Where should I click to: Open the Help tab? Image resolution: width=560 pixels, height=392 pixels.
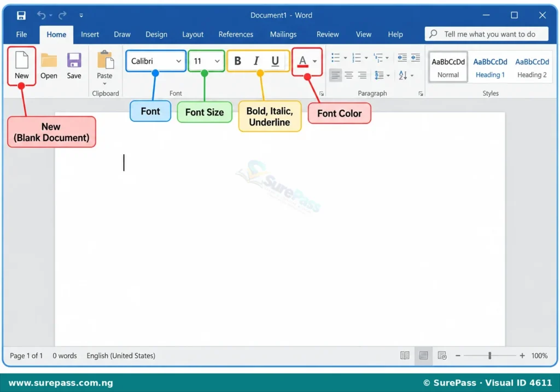coord(395,34)
